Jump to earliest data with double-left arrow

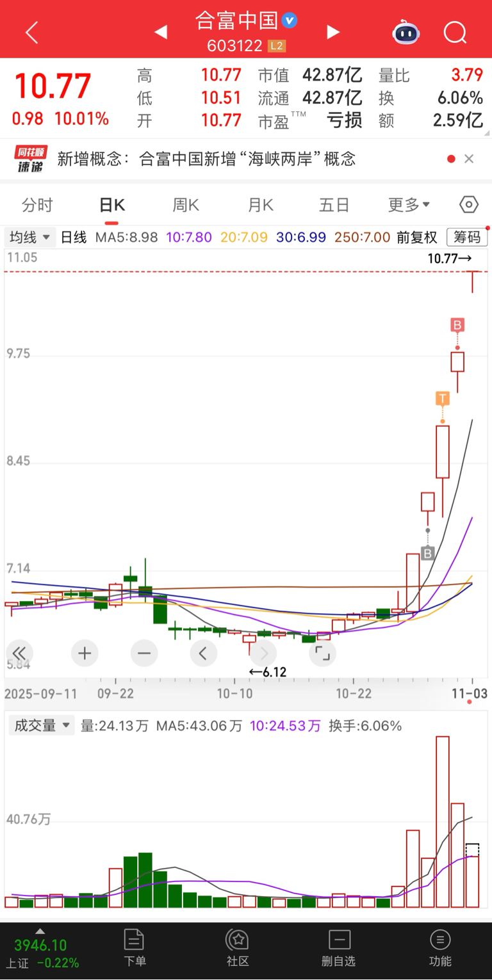[x=19, y=654]
